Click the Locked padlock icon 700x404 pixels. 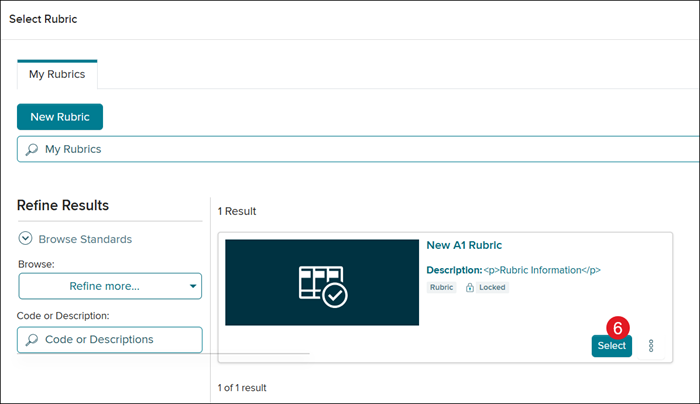(x=471, y=287)
